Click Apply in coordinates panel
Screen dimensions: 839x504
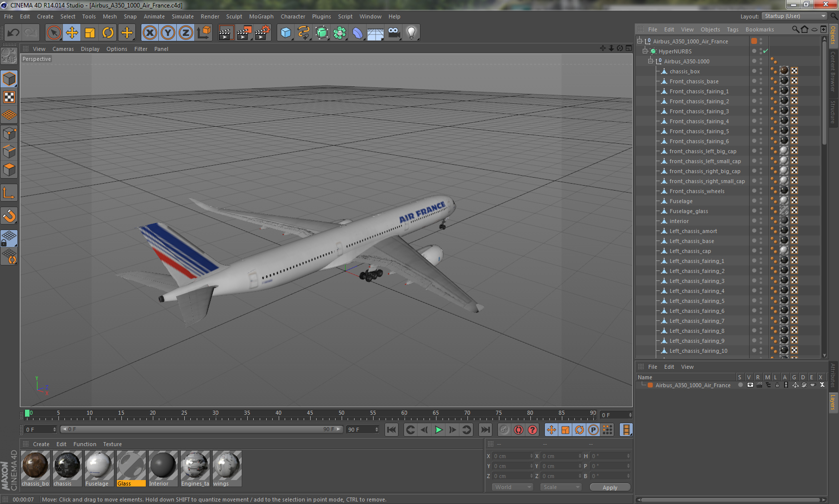(x=610, y=487)
